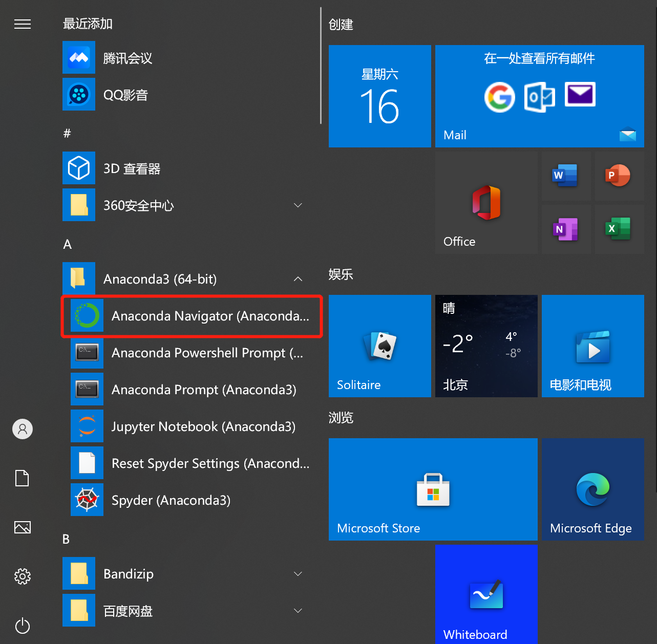The height and width of the screenshot is (644, 657).
Task: Expand the 360安全中心 folder chevron
Action: [x=298, y=205]
